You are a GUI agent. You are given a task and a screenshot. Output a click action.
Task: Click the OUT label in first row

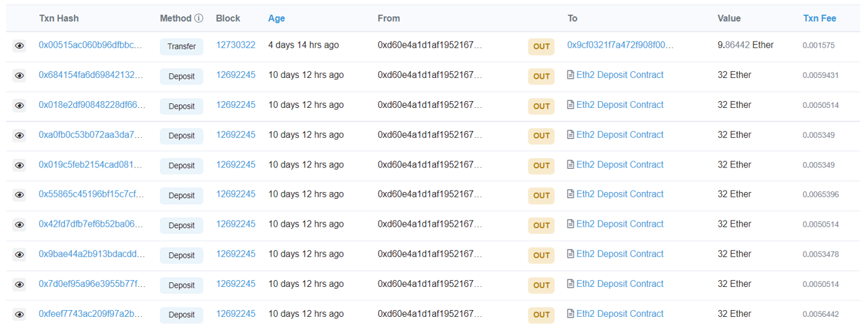point(541,46)
